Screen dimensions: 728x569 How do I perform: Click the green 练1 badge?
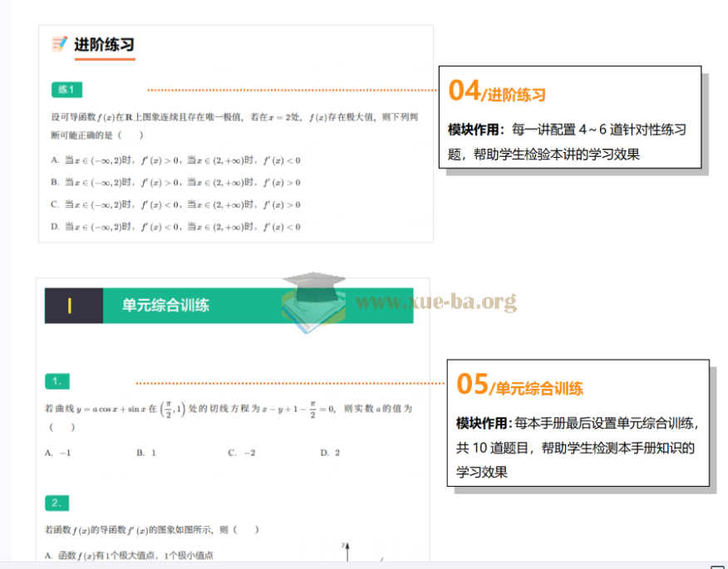66,90
